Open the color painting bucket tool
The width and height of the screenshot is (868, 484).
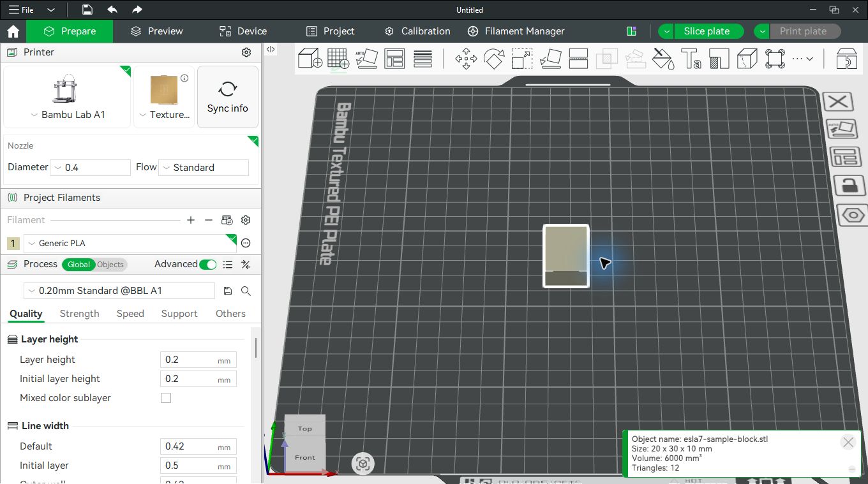[663, 59]
